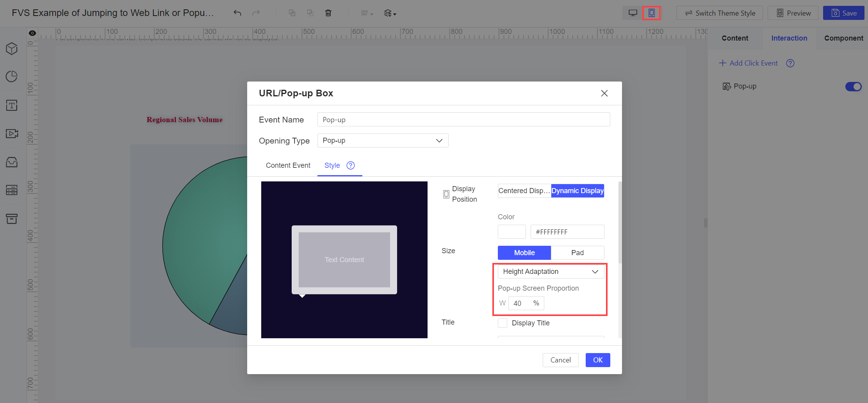868x403 pixels.
Task: Switch to Style tab
Action: pos(332,165)
